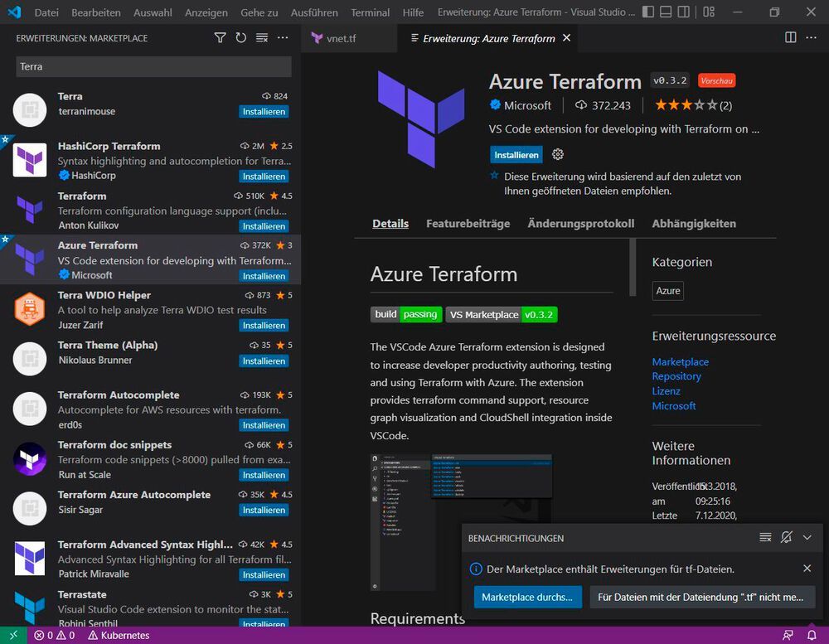
Task: Open the Änderungsprotokoll tab
Action: tap(580, 224)
